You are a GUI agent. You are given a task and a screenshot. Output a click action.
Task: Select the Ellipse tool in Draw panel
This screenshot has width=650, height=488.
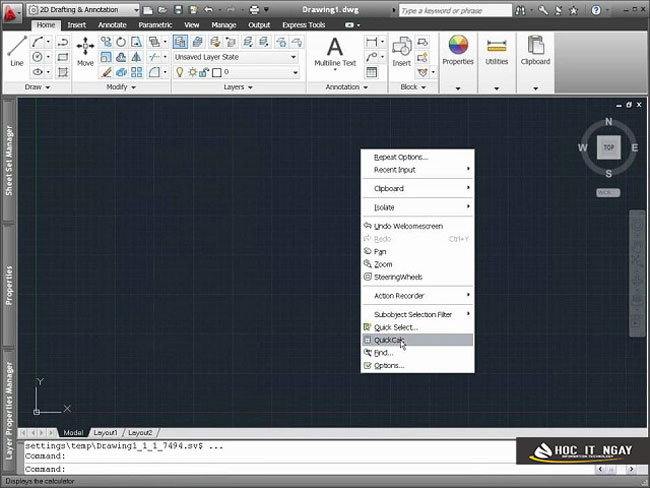38,72
